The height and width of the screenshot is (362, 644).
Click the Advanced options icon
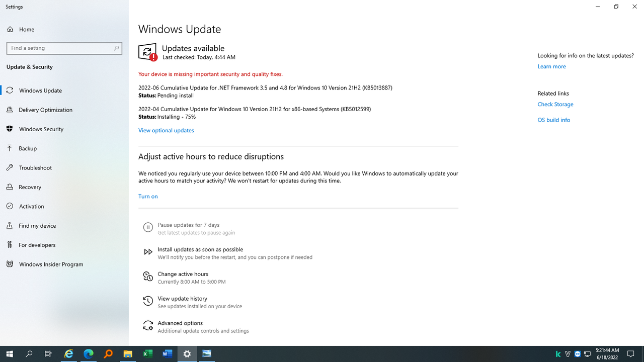click(x=148, y=325)
